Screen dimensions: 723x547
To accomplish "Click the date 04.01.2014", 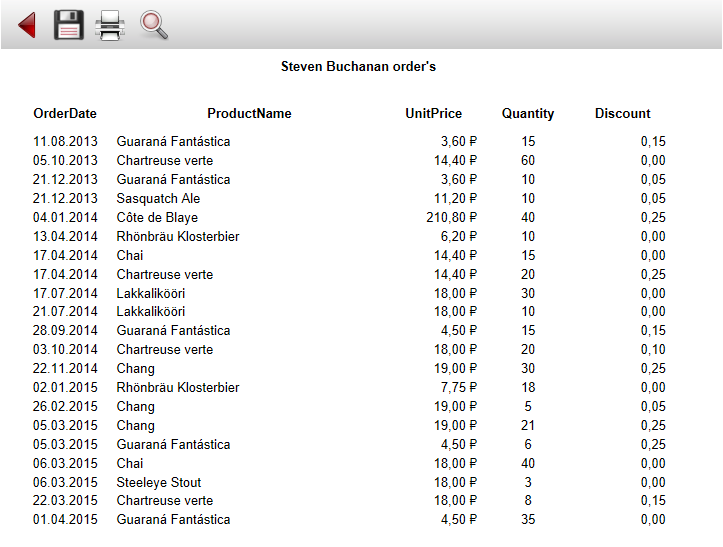I will [x=65, y=217].
